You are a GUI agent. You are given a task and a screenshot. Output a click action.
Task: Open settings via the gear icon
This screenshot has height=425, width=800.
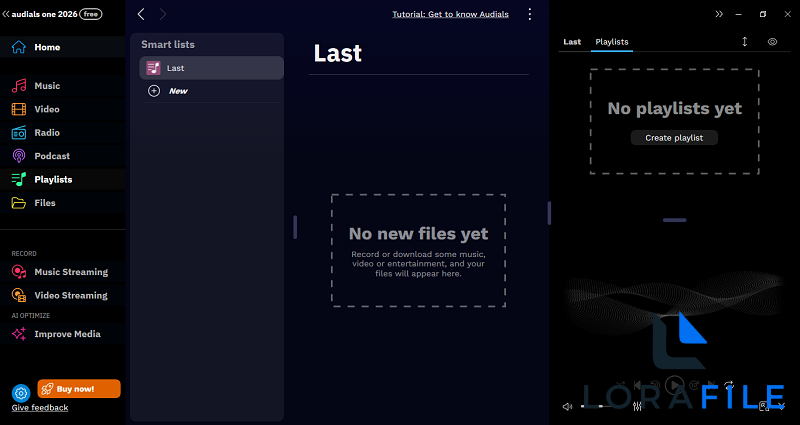click(x=21, y=393)
